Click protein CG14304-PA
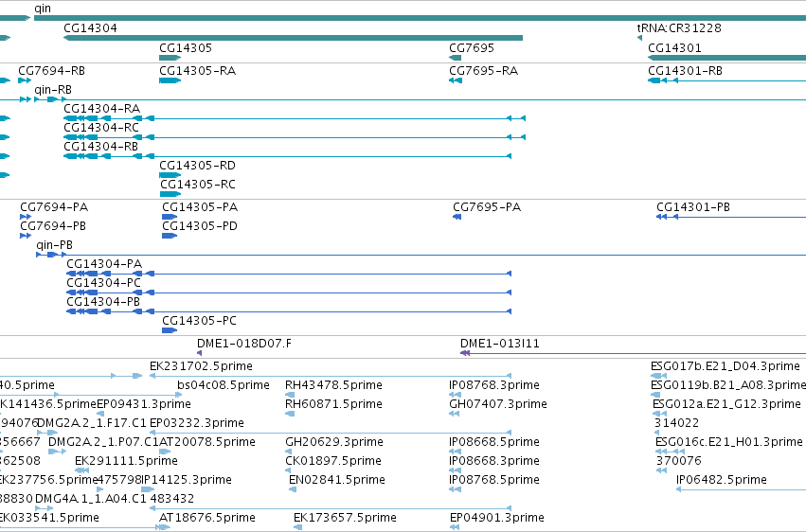The image size is (806, 532). (x=104, y=264)
